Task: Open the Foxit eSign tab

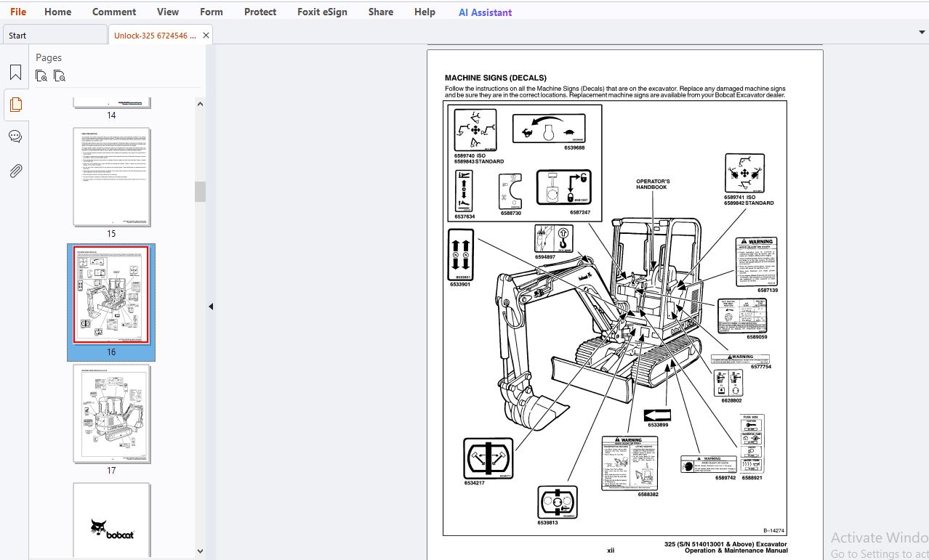Action: [x=322, y=12]
